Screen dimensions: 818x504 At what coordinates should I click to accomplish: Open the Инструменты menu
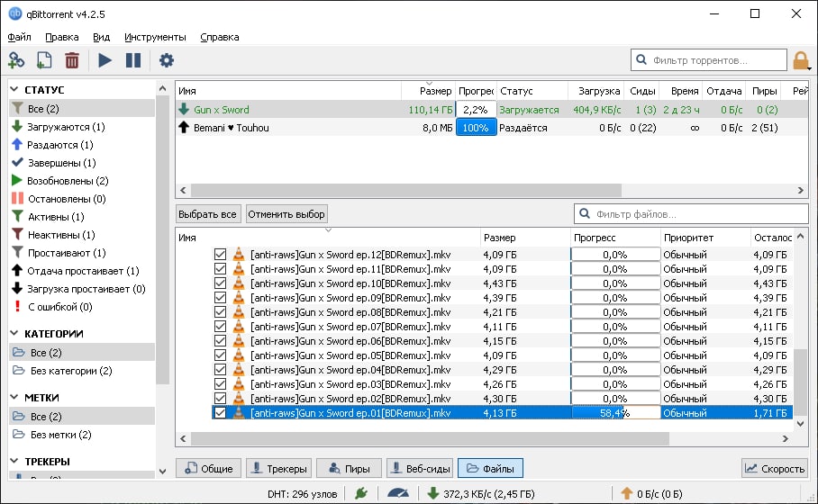(x=155, y=37)
